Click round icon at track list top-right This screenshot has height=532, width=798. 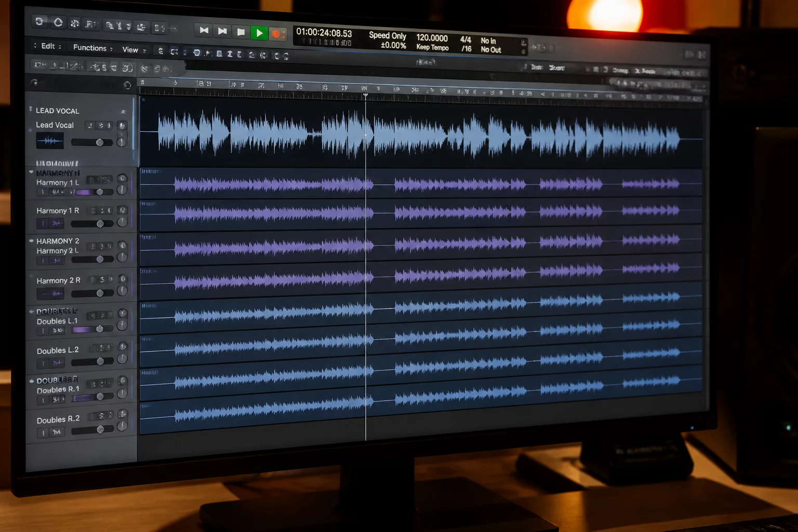click(127, 85)
